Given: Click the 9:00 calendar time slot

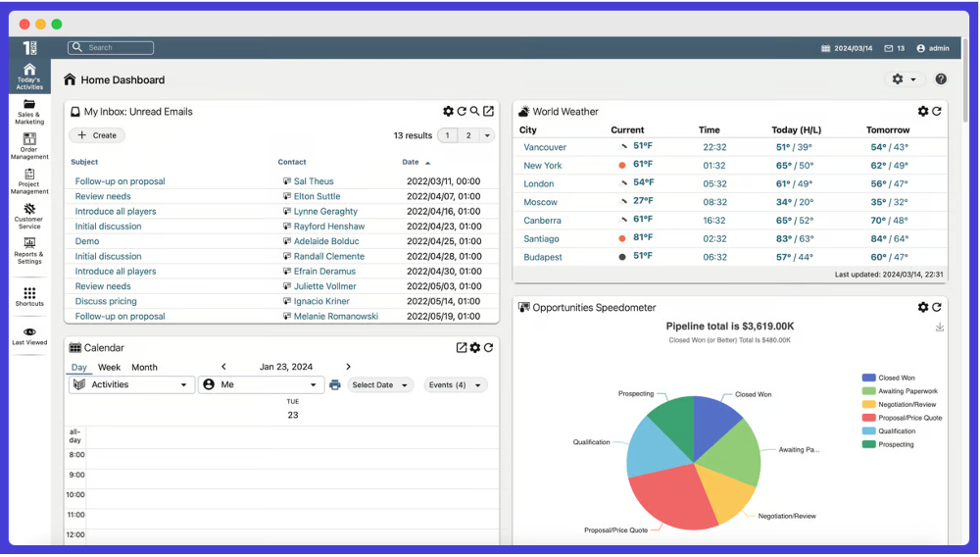Looking at the screenshot, I should (x=292, y=479).
